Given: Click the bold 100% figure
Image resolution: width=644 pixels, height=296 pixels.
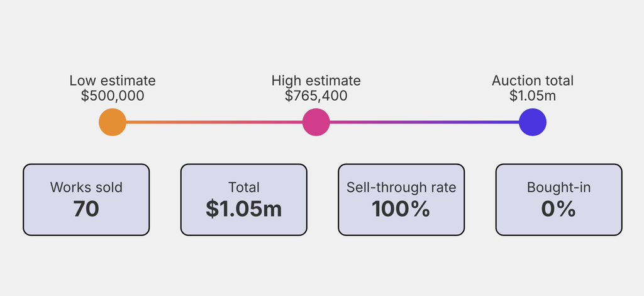Looking at the screenshot, I should click(x=401, y=209).
